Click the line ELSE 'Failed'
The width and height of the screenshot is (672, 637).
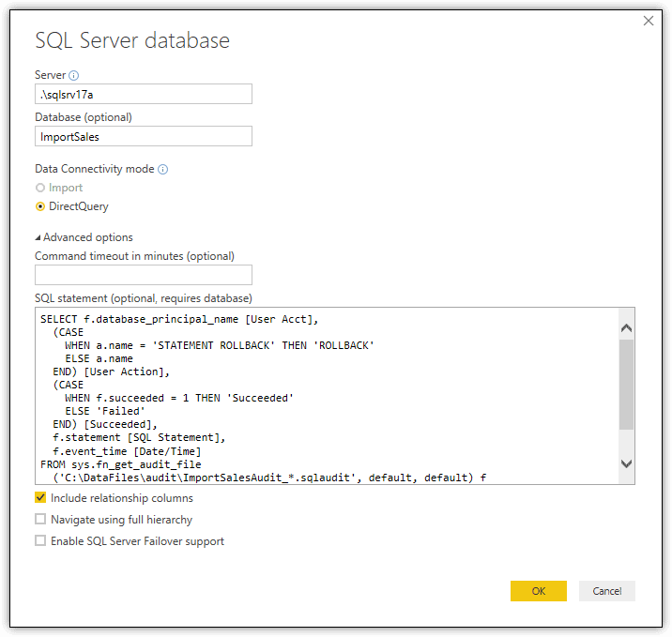pyautogui.click(x=105, y=411)
